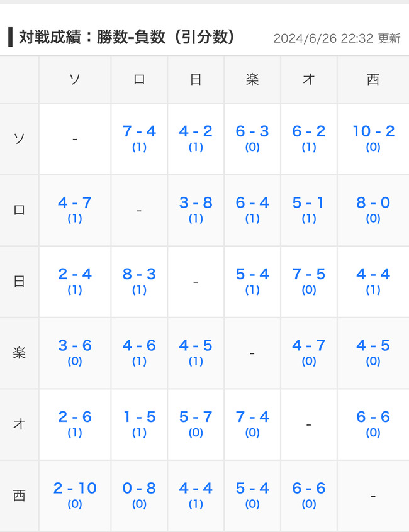Open the 3 - 6 record link
This screenshot has width=409, height=532.
tap(75, 345)
